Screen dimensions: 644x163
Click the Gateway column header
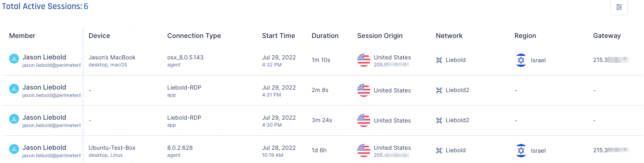point(607,36)
